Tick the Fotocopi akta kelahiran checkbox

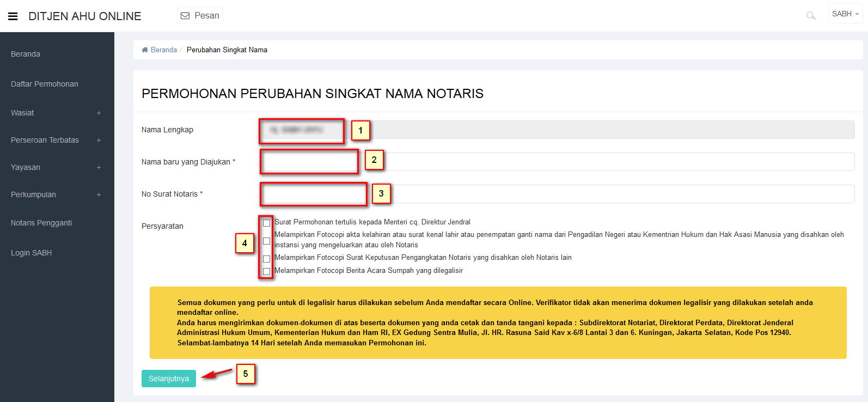[x=266, y=241]
